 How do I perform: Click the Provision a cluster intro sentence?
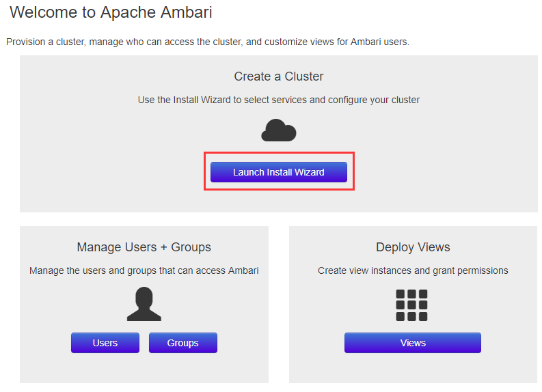pyautogui.click(x=208, y=42)
